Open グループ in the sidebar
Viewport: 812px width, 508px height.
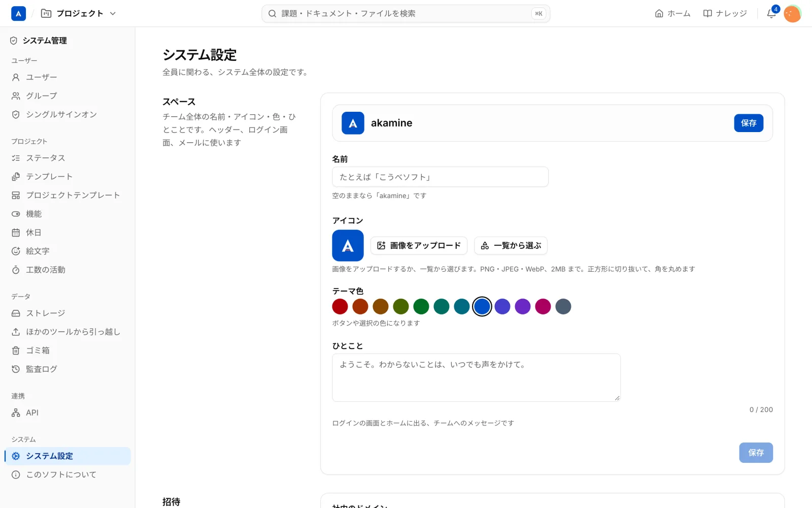click(67, 96)
